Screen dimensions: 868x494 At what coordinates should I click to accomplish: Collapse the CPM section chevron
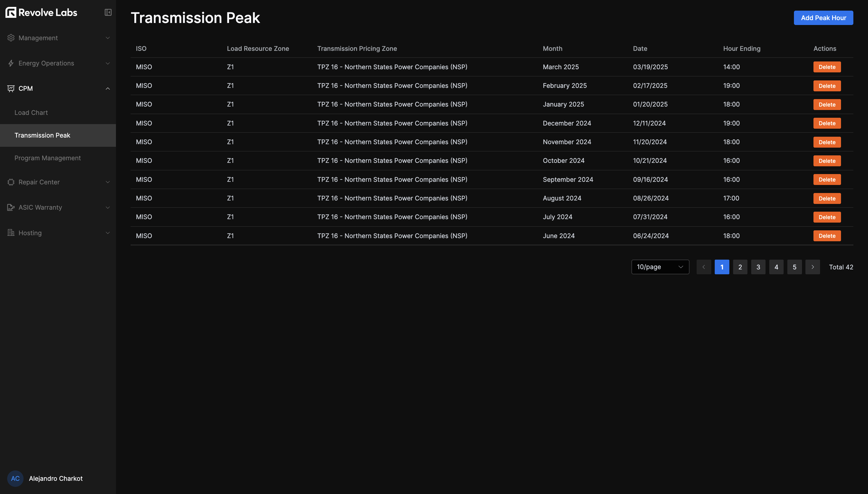pos(107,88)
